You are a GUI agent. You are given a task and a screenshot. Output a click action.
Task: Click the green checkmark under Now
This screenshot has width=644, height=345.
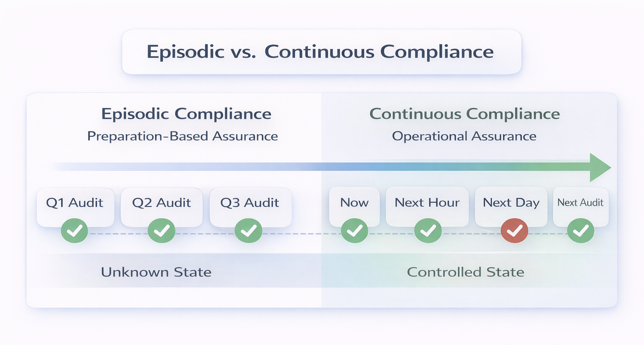(x=355, y=231)
